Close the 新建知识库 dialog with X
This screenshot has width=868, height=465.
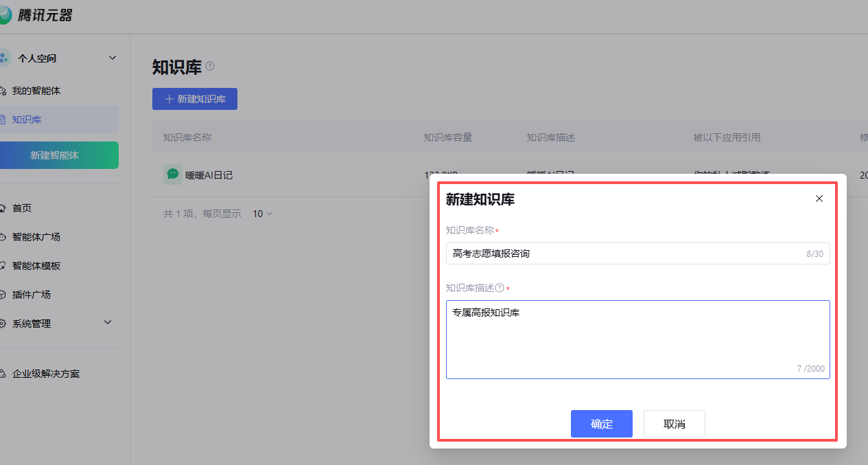[819, 199]
